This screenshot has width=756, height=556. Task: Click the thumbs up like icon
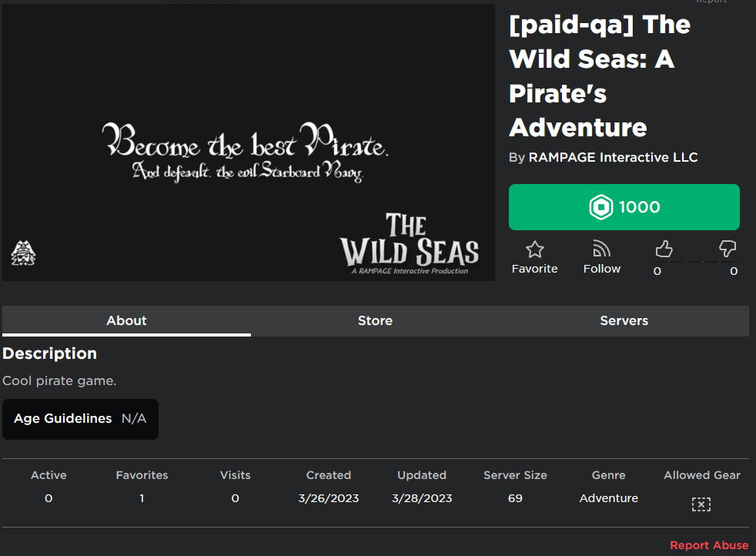pyautogui.click(x=664, y=249)
